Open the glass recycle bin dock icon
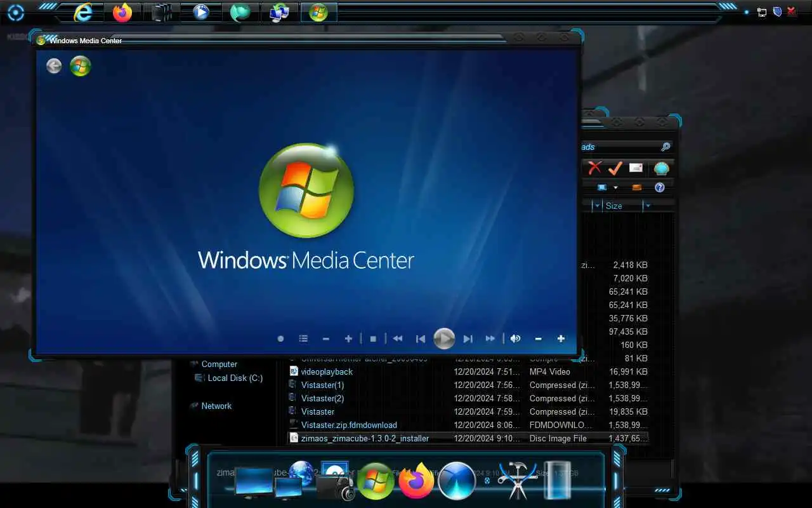This screenshot has height=508, width=812. [x=558, y=480]
